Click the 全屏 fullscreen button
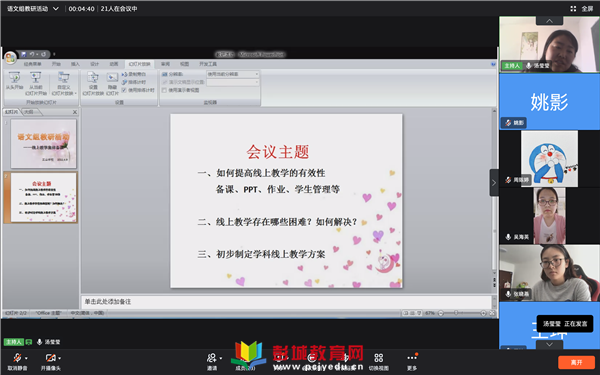This screenshot has height=375, width=600. [582, 8]
